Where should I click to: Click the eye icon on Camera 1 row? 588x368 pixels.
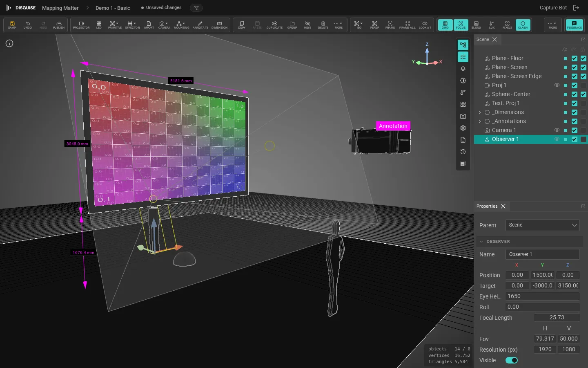click(557, 130)
